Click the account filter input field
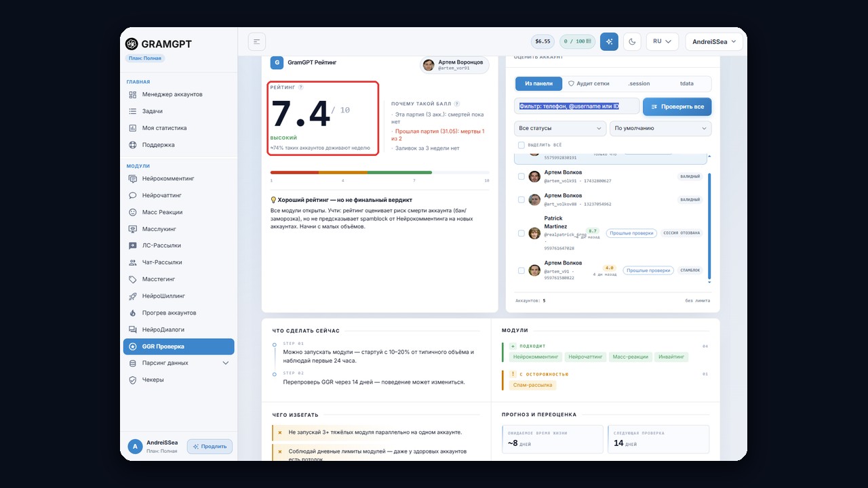Viewport: 868px width, 488px height. 576,106
